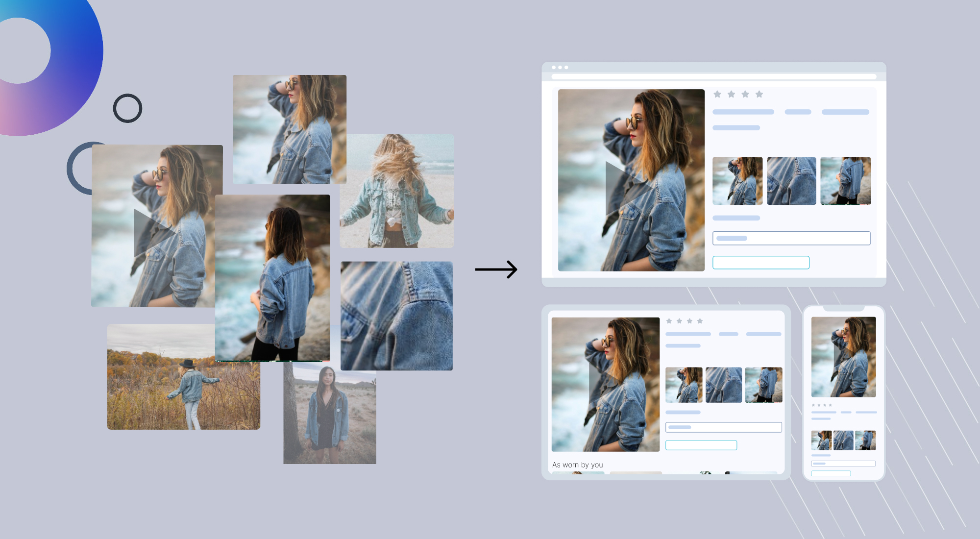Image resolution: width=980 pixels, height=539 pixels.
Task: Click the black arrow pointing right
Action: coord(496,269)
